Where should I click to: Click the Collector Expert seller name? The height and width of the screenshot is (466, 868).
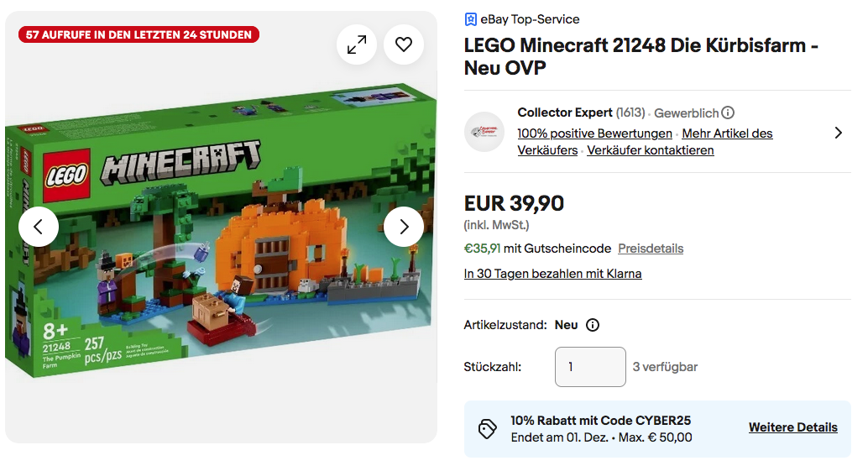pyautogui.click(x=564, y=113)
